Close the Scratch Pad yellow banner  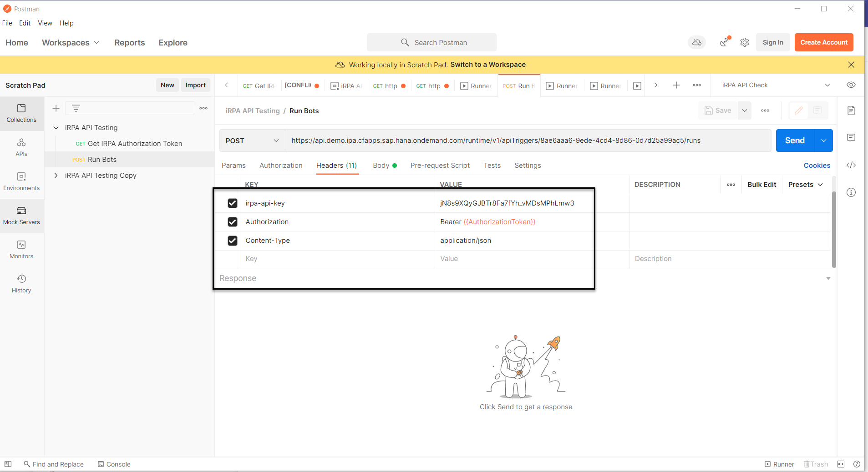coord(851,65)
